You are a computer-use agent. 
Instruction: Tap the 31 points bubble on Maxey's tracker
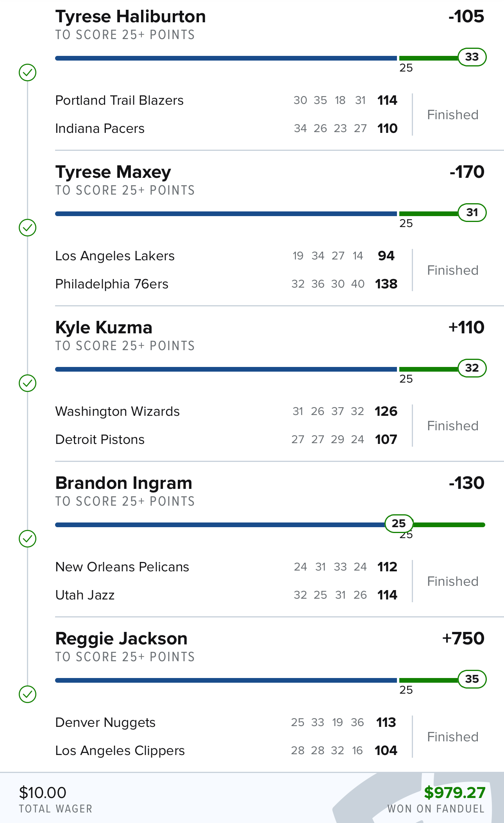click(x=472, y=213)
